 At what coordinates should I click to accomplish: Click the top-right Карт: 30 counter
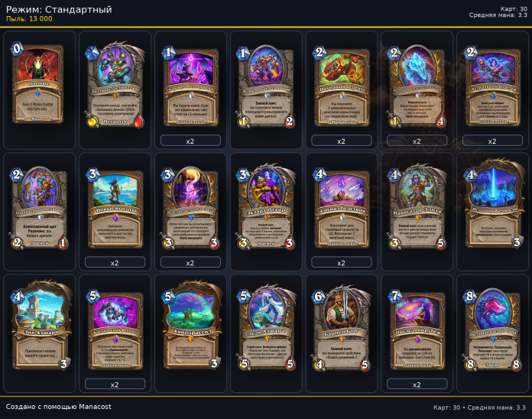tap(514, 9)
